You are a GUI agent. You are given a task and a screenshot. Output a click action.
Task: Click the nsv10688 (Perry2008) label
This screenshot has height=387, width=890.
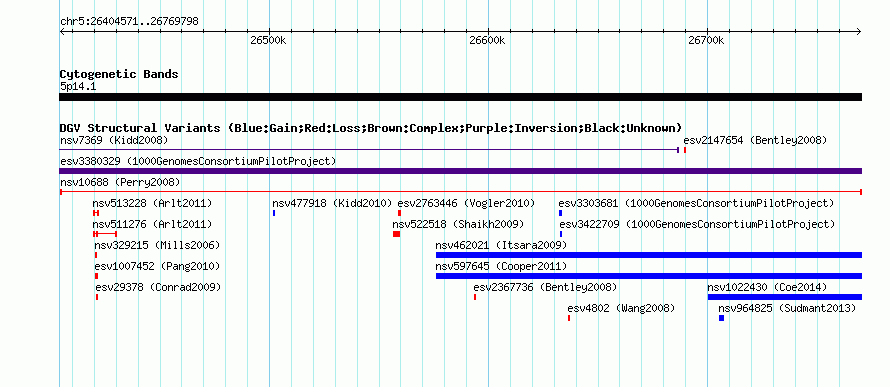click(x=120, y=183)
